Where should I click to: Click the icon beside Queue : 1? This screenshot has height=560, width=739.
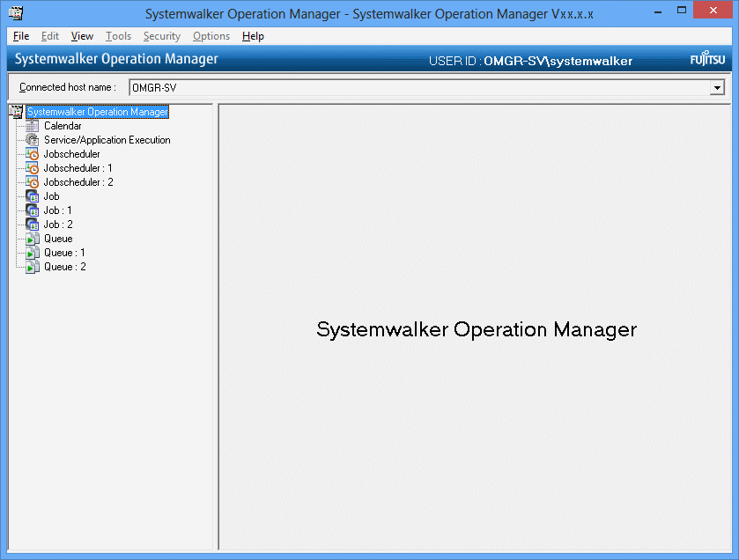click(32, 253)
